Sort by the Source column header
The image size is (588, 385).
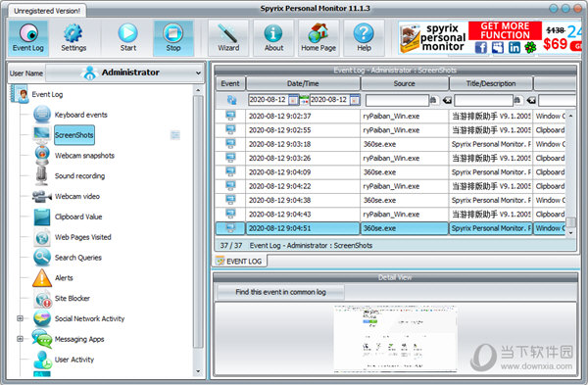(404, 83)
